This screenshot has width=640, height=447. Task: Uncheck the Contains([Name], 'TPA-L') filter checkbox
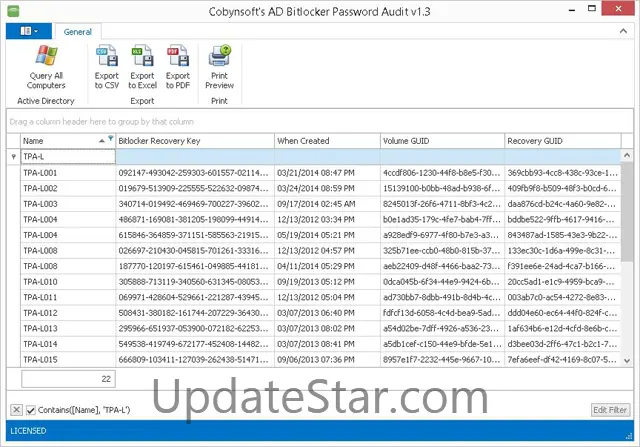point(31,410)
